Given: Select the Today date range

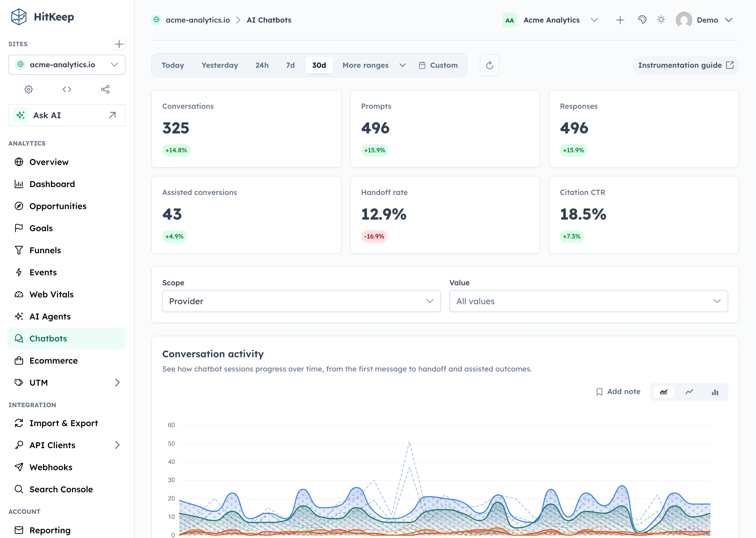Looking at the screenshot, I should [173, 65].
